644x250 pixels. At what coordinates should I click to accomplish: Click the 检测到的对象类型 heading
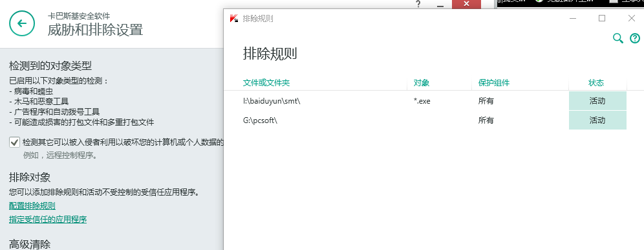point(50,65)
